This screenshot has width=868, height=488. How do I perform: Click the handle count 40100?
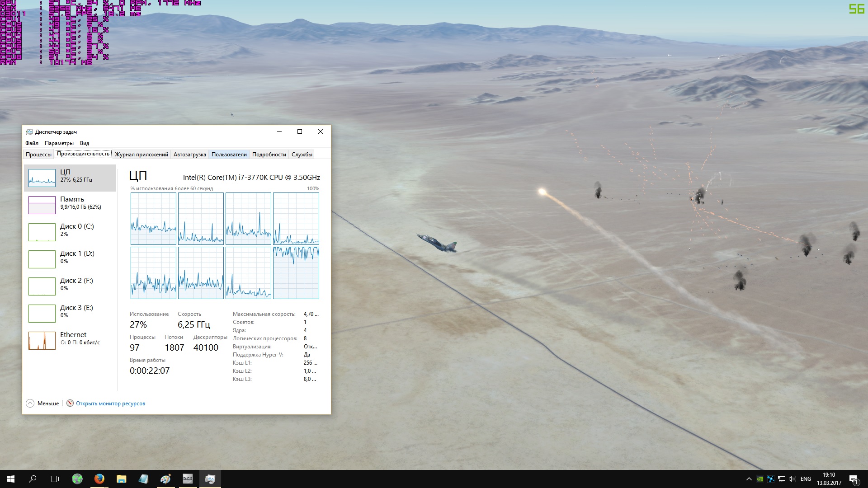pyautogui.click(x=206, y=347)
